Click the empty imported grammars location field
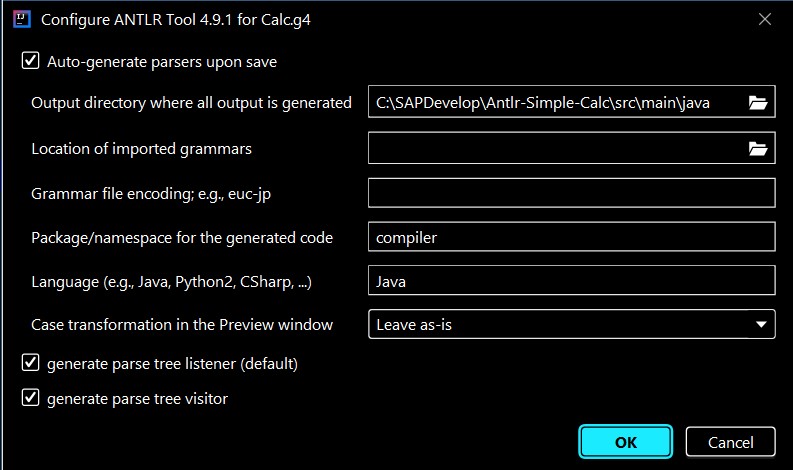 pos(556,148)
